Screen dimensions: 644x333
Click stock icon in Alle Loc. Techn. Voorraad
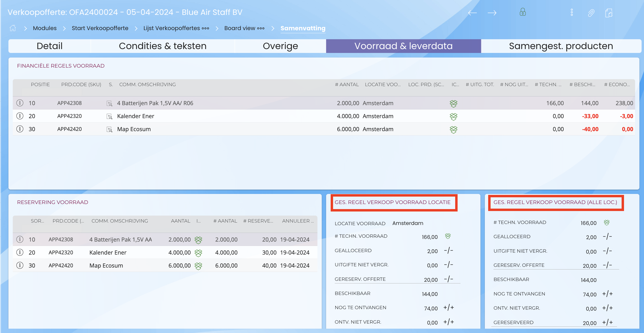[x=606, y=222]
